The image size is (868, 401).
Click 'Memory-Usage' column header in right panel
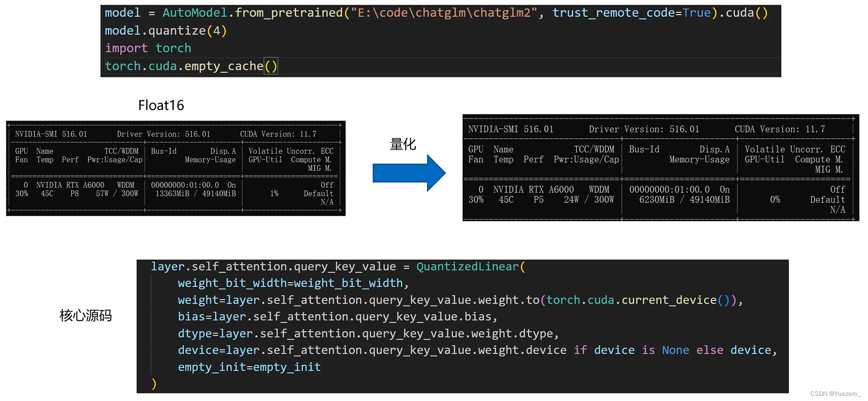pos(699,160)
